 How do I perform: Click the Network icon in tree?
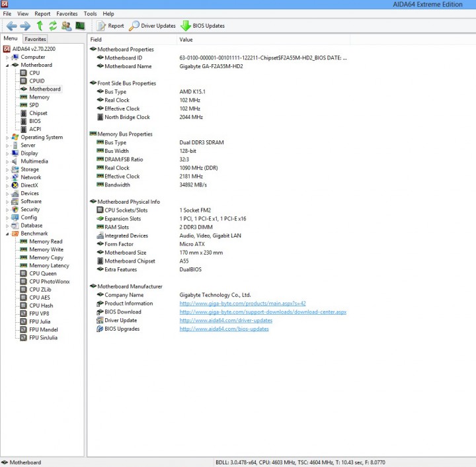pos(15,177)
